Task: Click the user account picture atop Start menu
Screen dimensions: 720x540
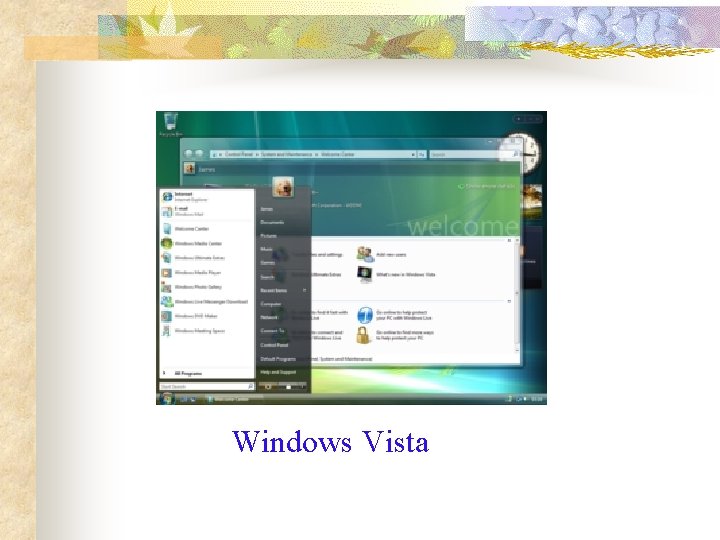Action: pos(283,187)
